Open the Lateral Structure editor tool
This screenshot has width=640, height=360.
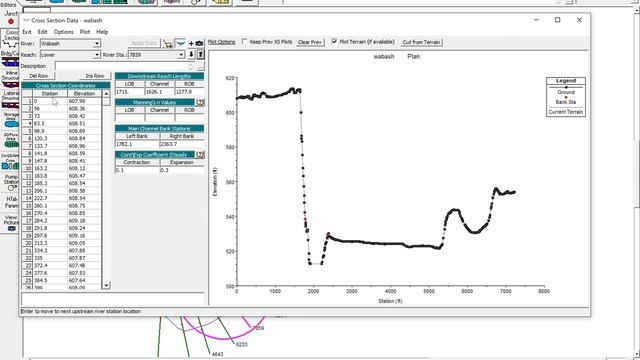point(10,100)
